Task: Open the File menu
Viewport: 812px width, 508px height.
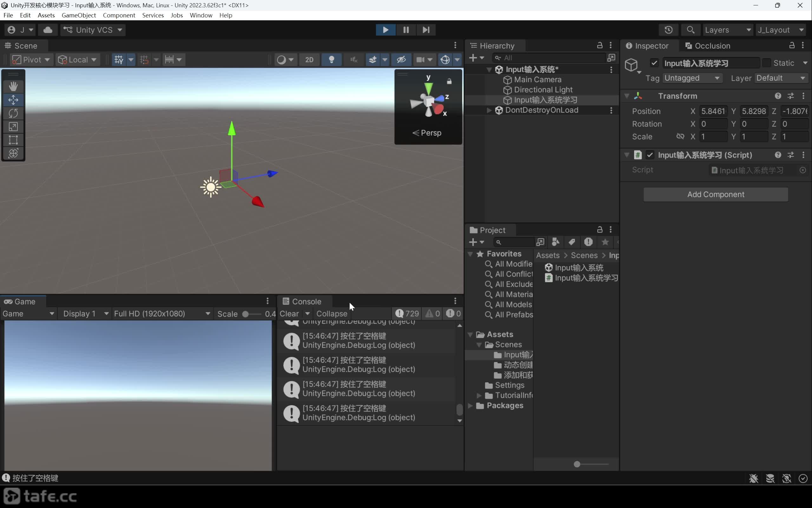Action: click(8, 15)
